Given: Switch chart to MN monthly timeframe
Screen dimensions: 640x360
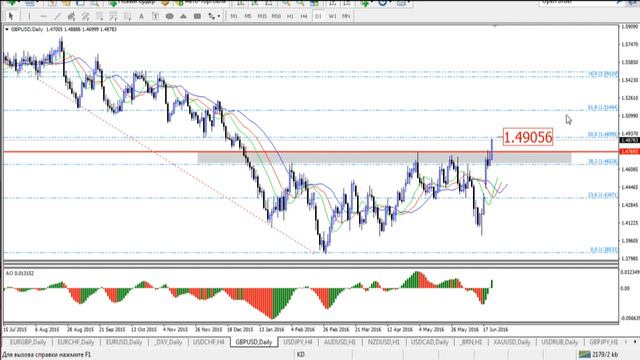Looking at the screenshot, I should [x=346, y=16].
